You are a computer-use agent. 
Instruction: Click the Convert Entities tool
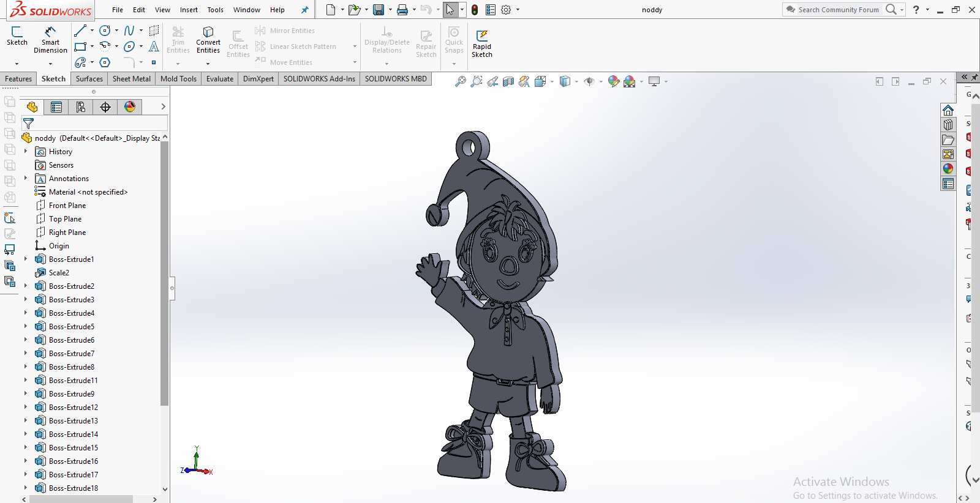tap(208, 40)
